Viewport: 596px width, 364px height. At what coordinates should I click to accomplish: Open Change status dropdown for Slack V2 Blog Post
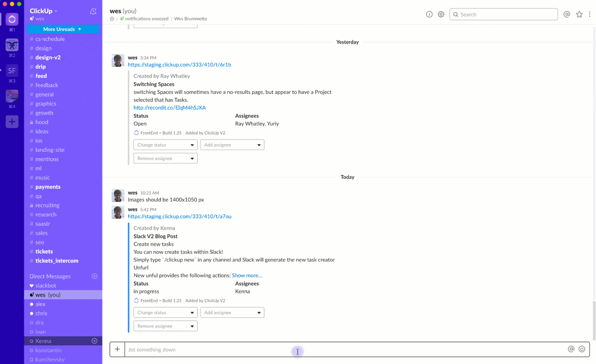165,312
